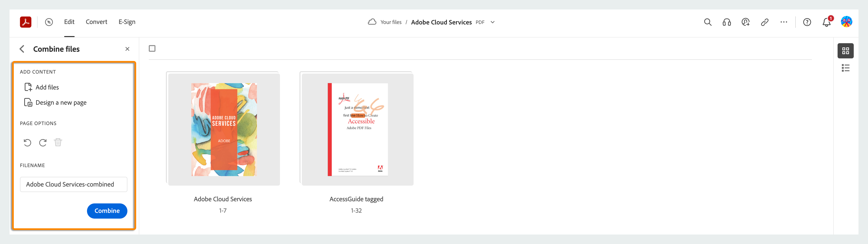Open the E-Sign menu
The height and width of the screenshot is (244, 868).
pyautogui.click(x=127, y=22)
